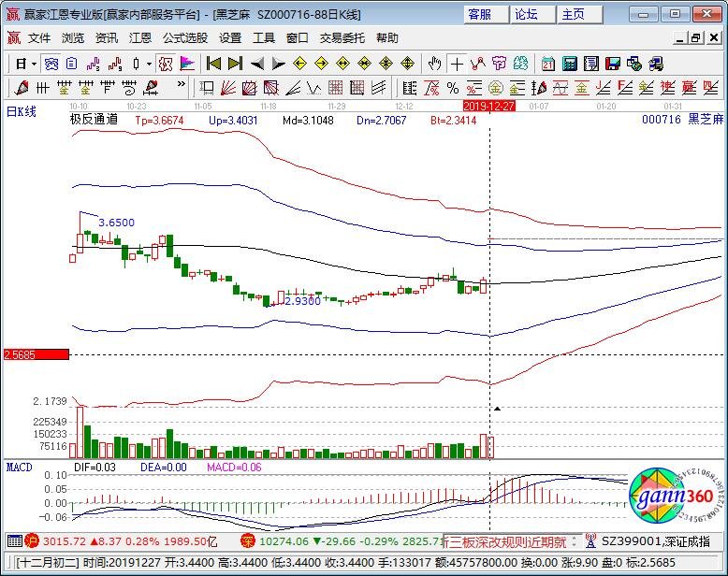Select the spiral time cycle tool
This screenshot has height=576, width=728.
[129, 88]
